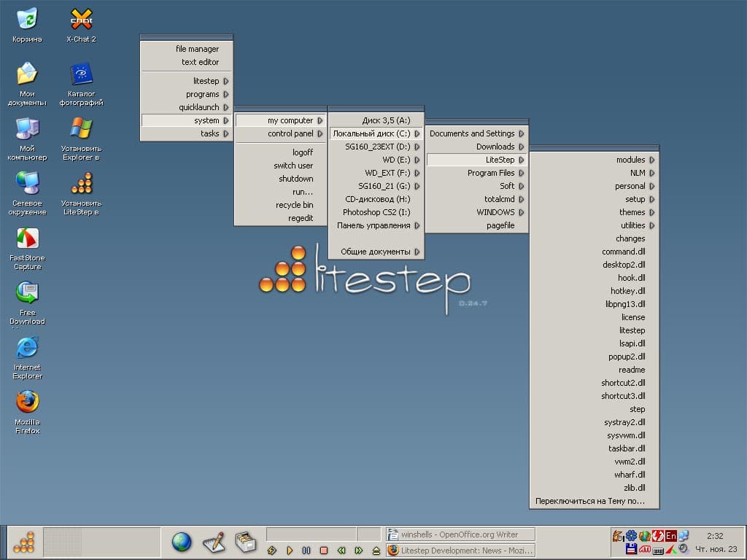Switch to winshells - OpenOffice.org Writer task
747x560 pixels.
[x=460, y=534]
